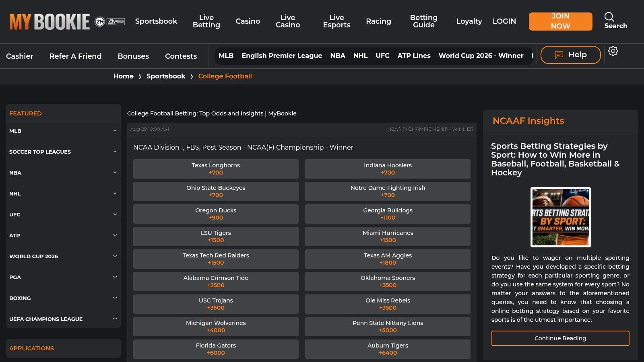Go to the Bonuses page

tap(134, 56)
